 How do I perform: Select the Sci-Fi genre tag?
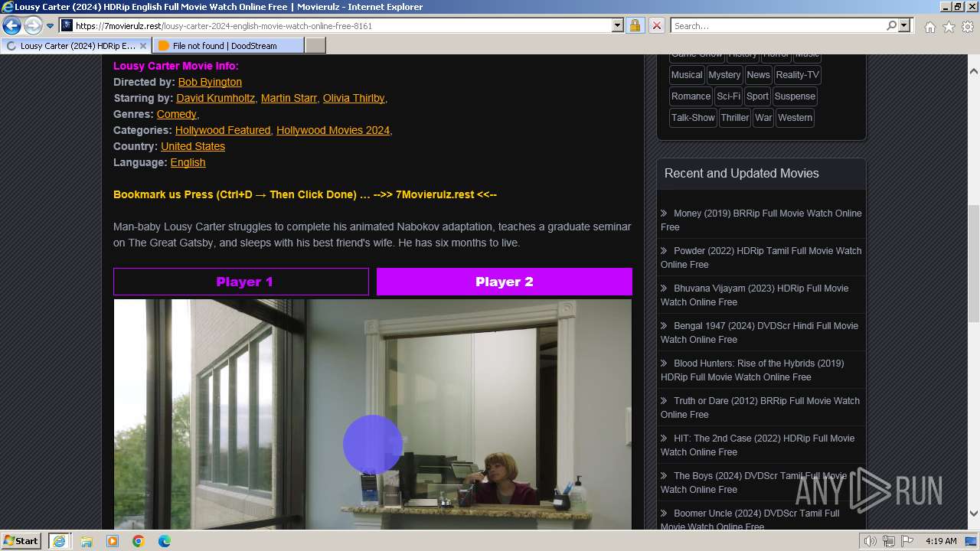point(729,96)
